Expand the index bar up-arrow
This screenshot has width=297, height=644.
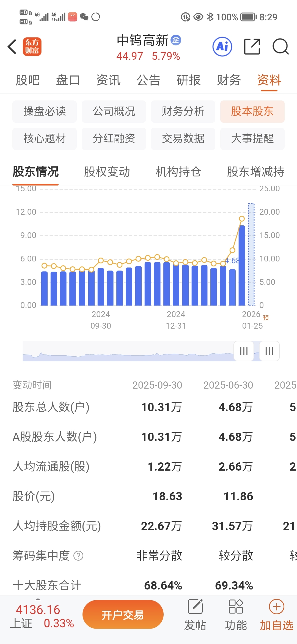pyautogui.click(x=38, y=599)
